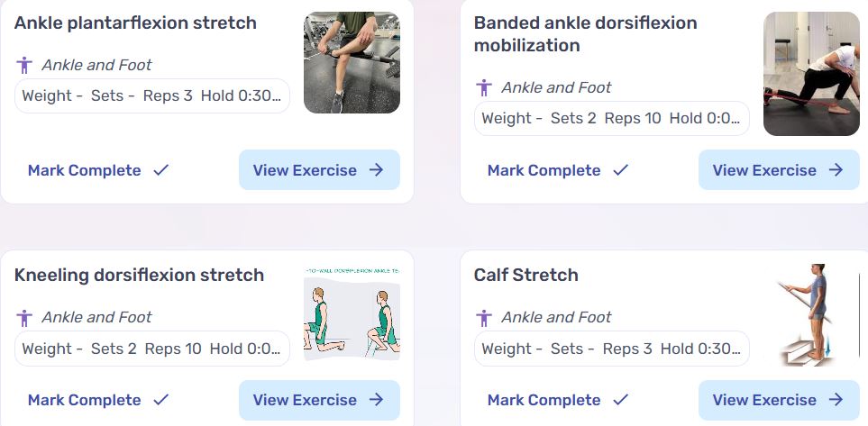The width and height of the screenshot is (868, 426).
Task: Click arrow icon on Banded ankle View Exercise
Action: point(836,170)
